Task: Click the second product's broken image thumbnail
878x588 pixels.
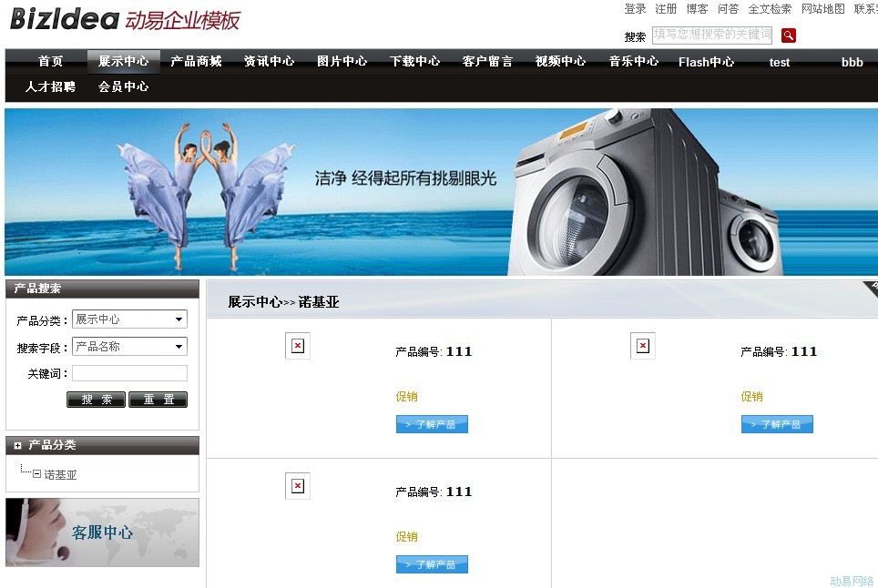Action: point(643,346)
